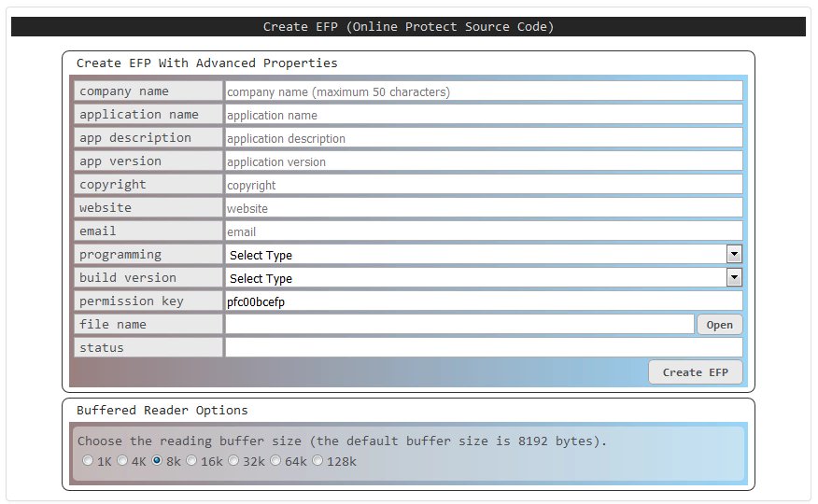Click the application version input field

point(484,161)
